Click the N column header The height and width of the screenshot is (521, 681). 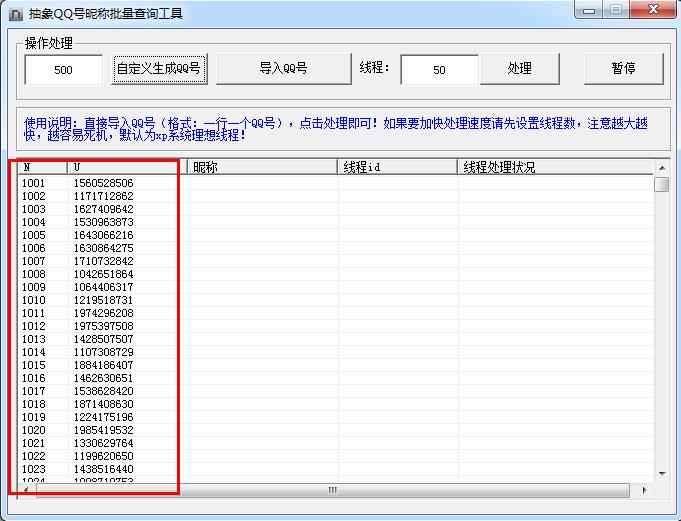click(x=43, y=167)
